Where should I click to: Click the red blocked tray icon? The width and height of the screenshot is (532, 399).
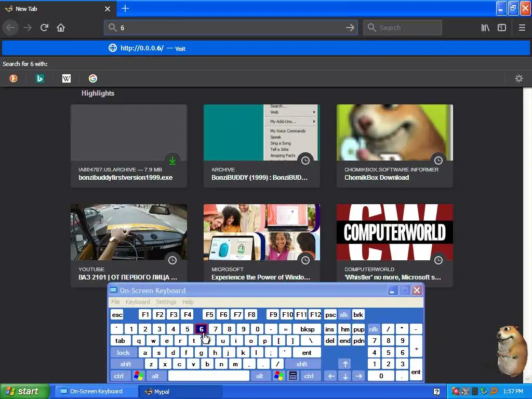coord(456,391)
